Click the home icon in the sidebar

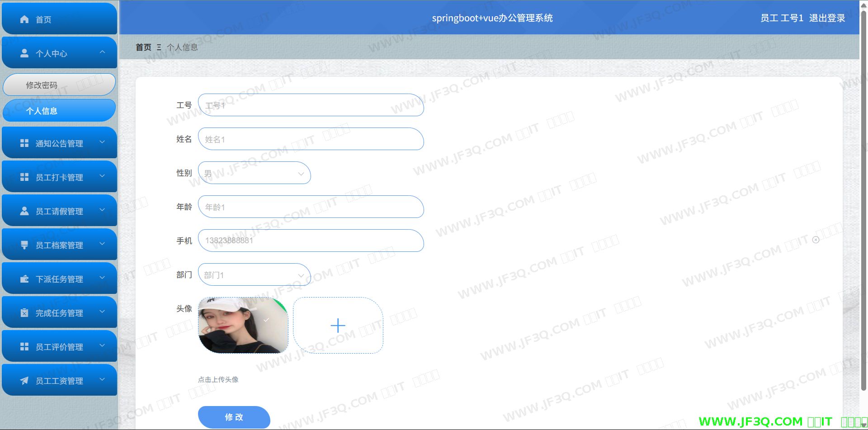point(24,19)
